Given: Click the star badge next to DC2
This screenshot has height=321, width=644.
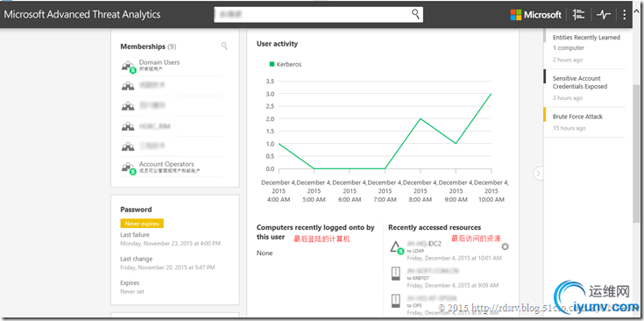Looking at the screenshot, I should [x=506, y=246].
